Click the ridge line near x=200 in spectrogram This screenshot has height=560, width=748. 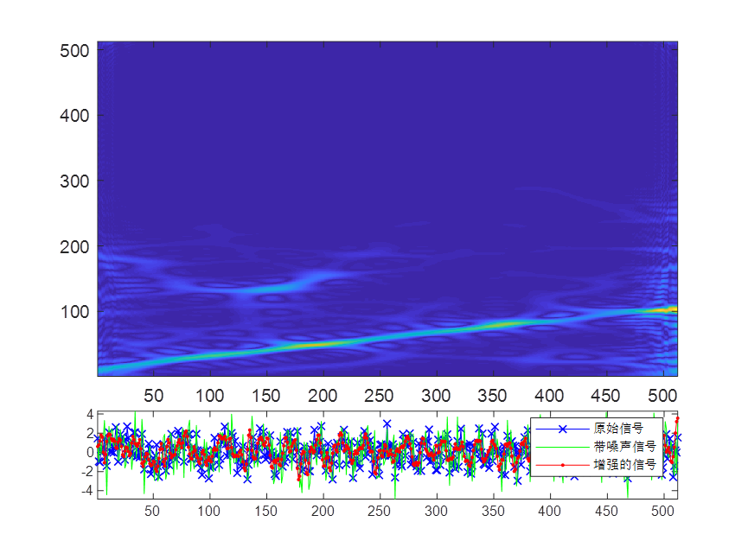pyautogui.click(x=323, y=344)
